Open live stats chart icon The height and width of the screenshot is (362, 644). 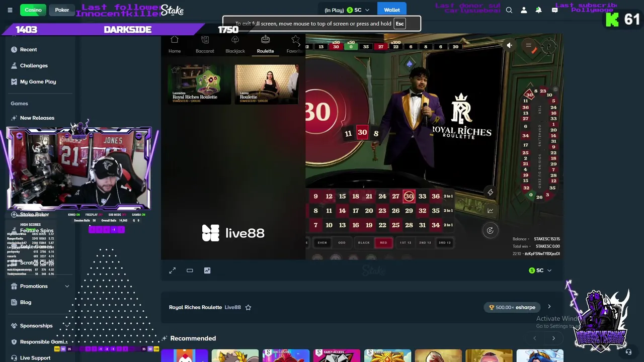207,270
